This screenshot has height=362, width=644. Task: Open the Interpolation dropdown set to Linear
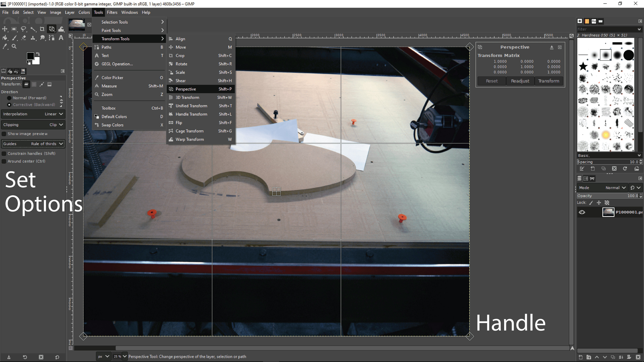[33, 114]
